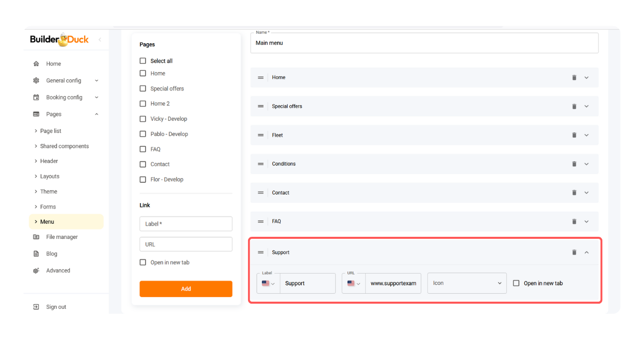
Task: Remove the Special offers menu item
Action: pyautogui.click(x=574, y=107)
